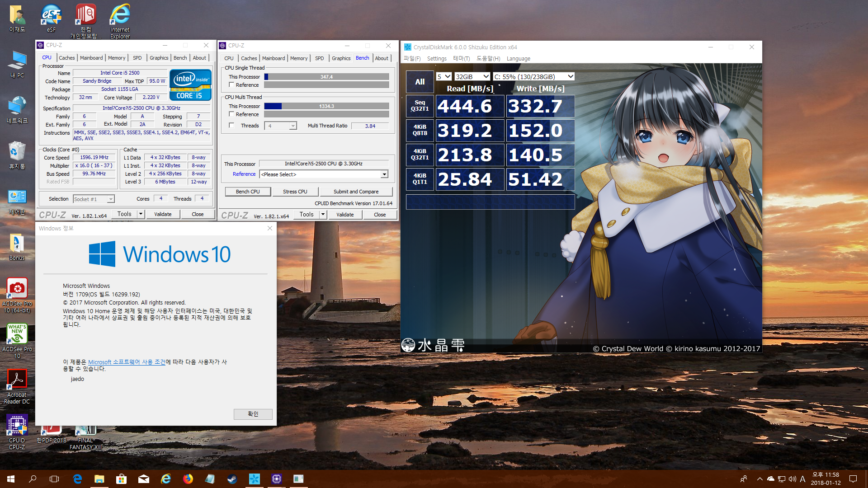Open Steam from the taskbar

pos(232,479)
